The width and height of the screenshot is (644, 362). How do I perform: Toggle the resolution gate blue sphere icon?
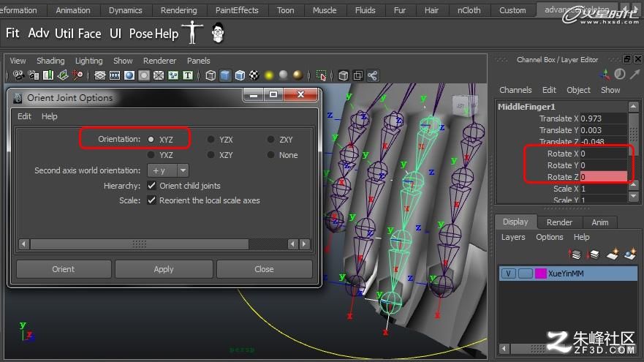[x=129, y=75]
